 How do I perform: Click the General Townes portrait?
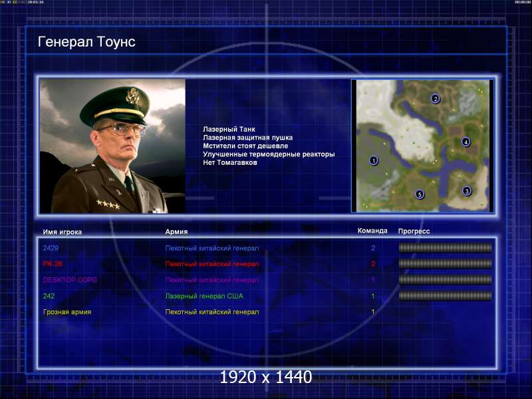coord(112,146)
